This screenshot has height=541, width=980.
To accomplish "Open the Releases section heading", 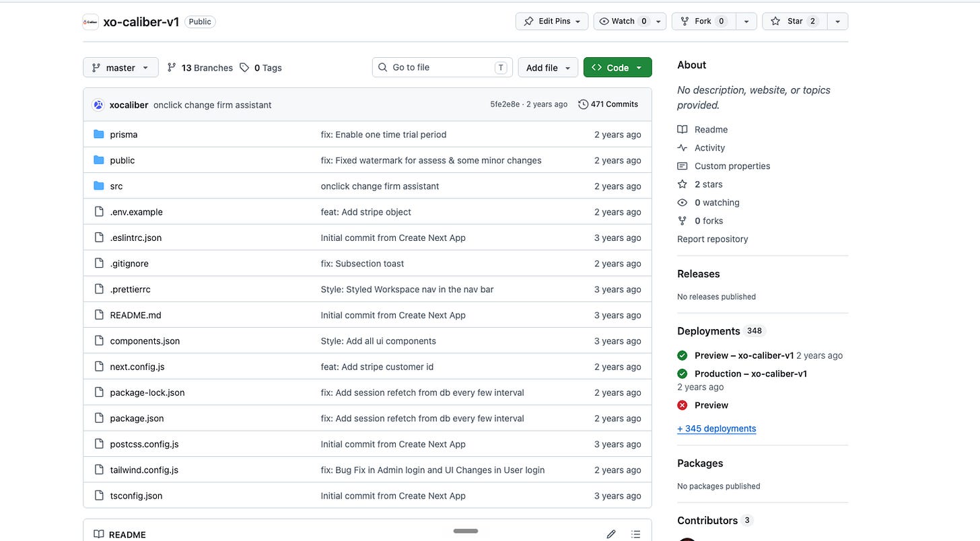I will [x=699, y=274].
